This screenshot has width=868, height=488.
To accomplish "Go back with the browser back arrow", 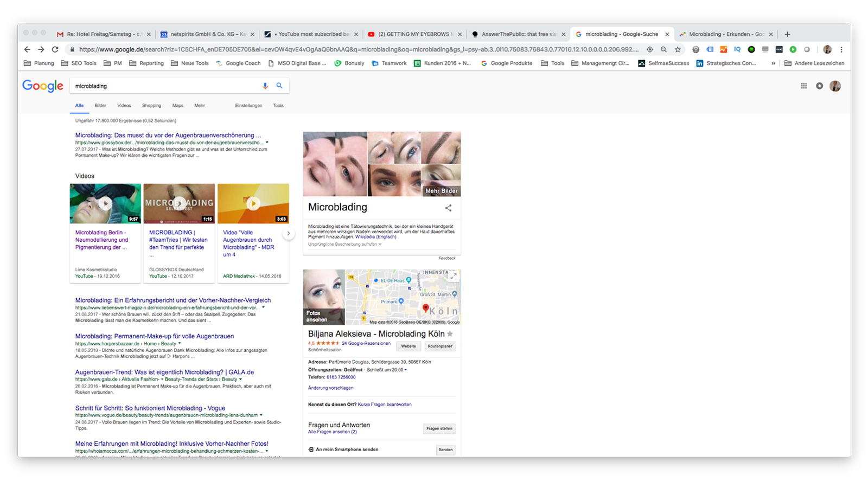I will (x=27, y=49).
